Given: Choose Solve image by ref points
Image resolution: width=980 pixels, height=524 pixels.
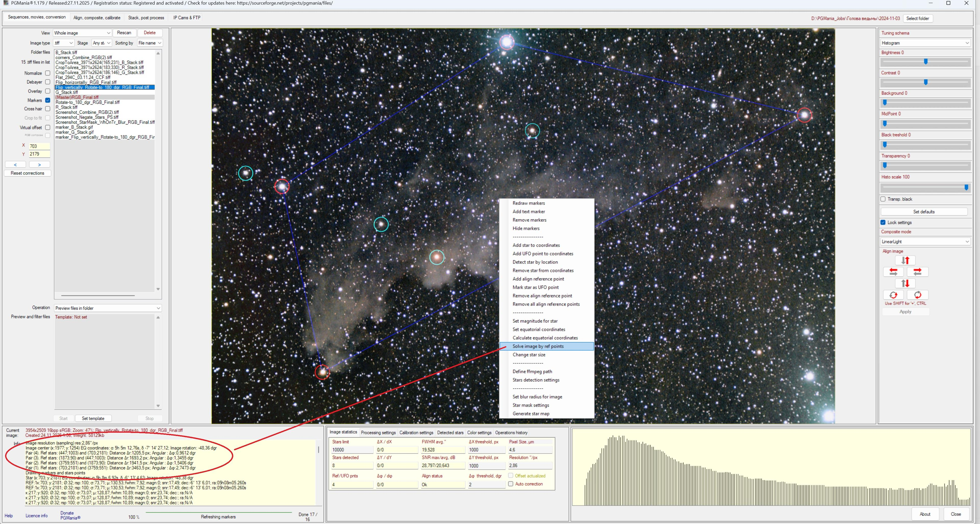Looking at the screenshot, I should pyautogui.click(x=538, y=346).
